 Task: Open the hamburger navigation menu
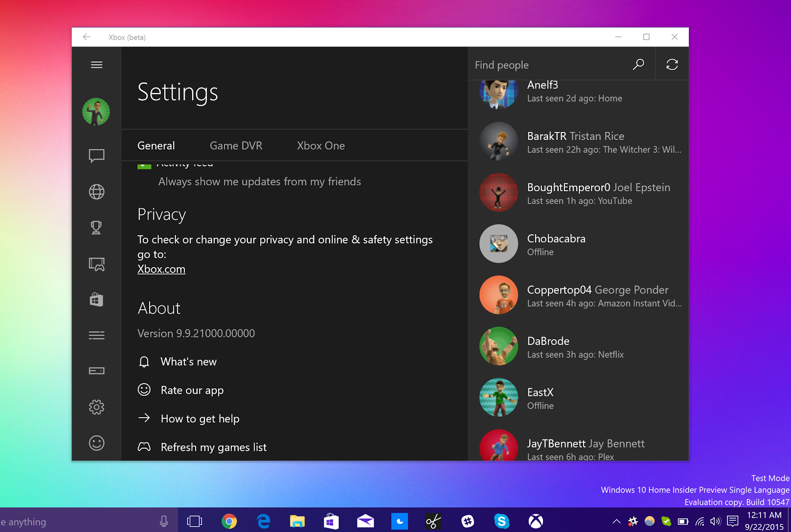pyautogui.click(x=97, y=64)
